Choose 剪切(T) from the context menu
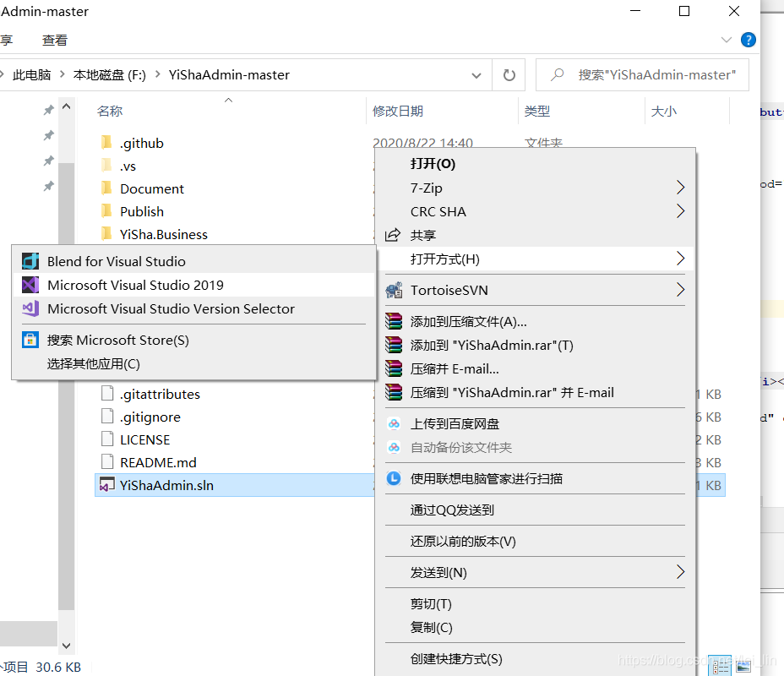 536,604
